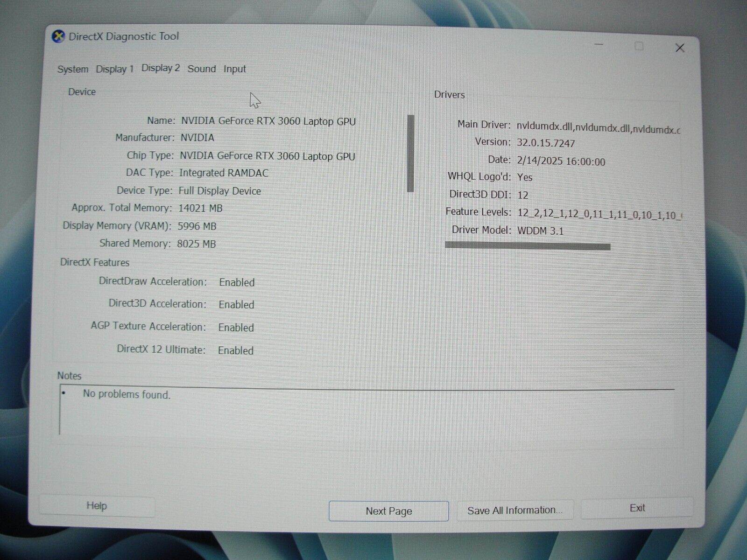Click the Device section vertical scrollbar
The height and width of the screenshot is (560, 747).
411,153
